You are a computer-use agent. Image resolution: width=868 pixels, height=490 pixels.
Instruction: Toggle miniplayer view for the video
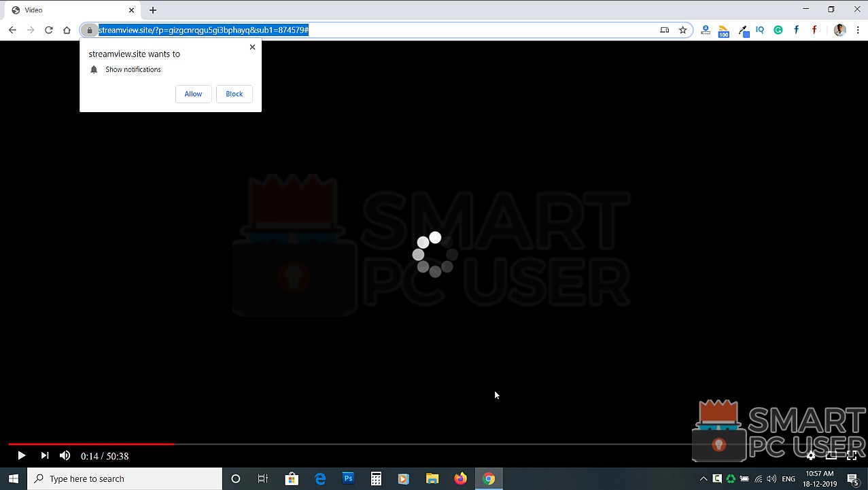coord(831,455)
